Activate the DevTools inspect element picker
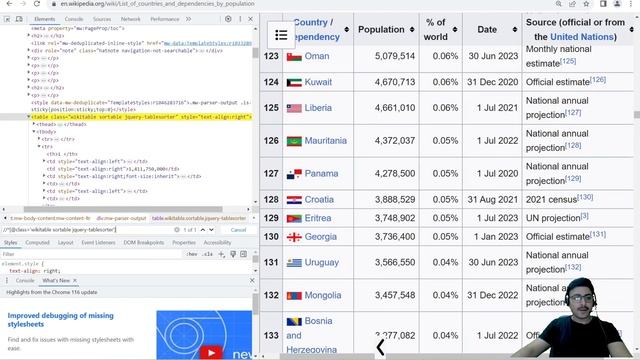 7,19
